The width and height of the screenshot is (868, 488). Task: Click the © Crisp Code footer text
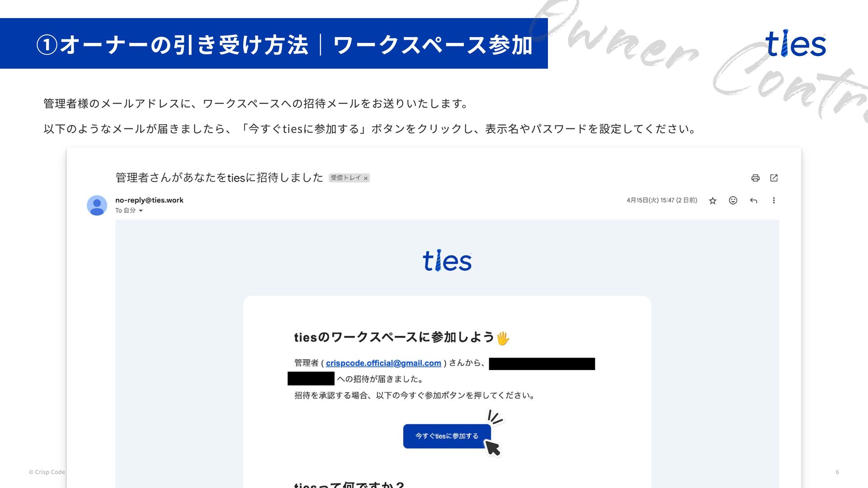pyautogui.click(x=47, y=472)
